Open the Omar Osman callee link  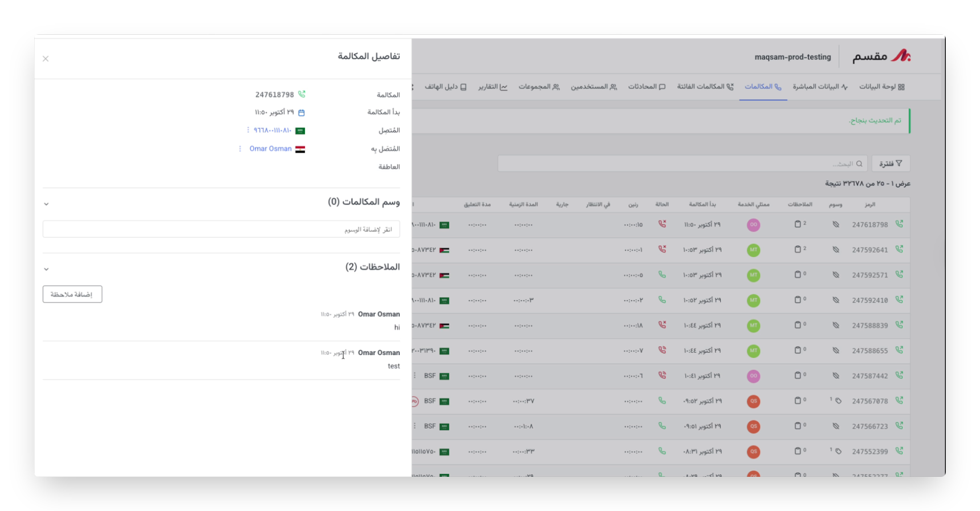click(x=271, y=149)
